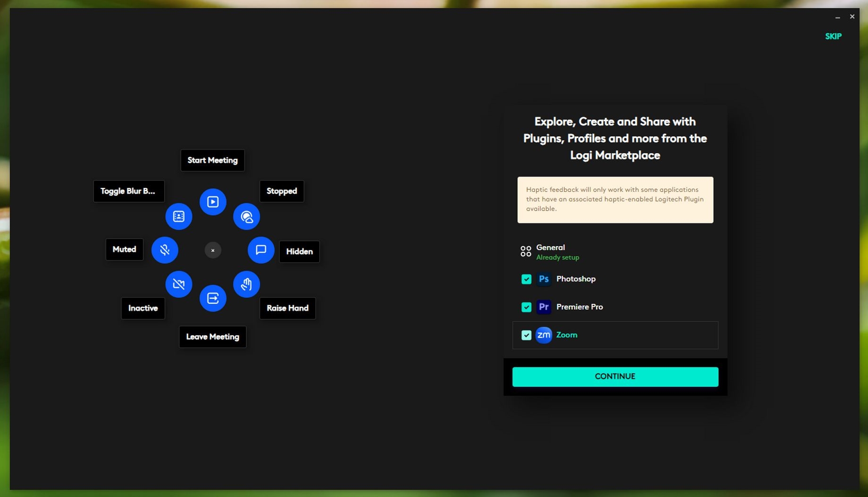Click the Inactive camera-off icon

click(179, 284)
